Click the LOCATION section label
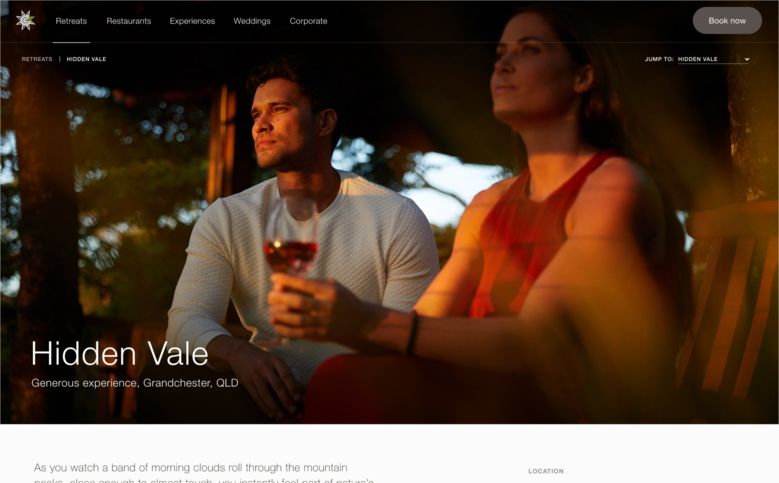The width and height of the screenshot is (779, 483). tap(546, 471)
